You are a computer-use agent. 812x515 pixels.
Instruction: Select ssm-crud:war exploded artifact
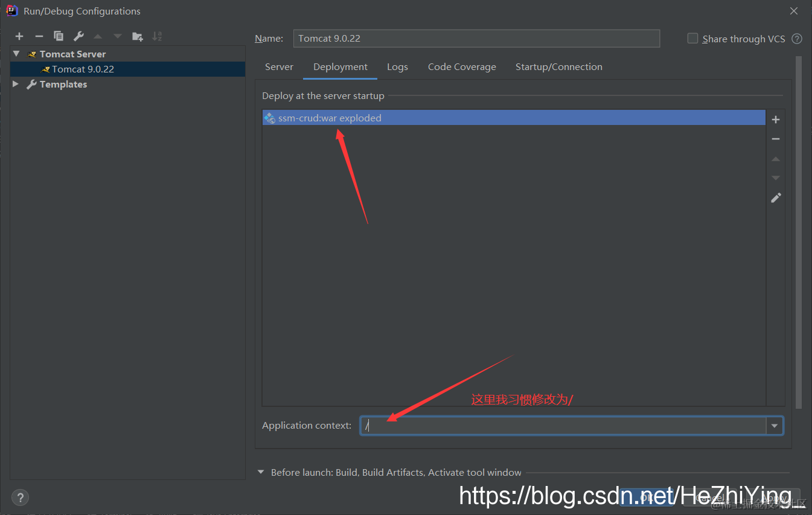tap(514, 118)
